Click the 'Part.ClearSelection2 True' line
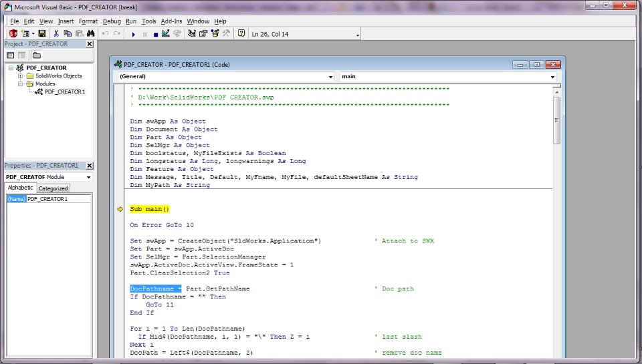This screenshot has width=642, height=364. 180,272
